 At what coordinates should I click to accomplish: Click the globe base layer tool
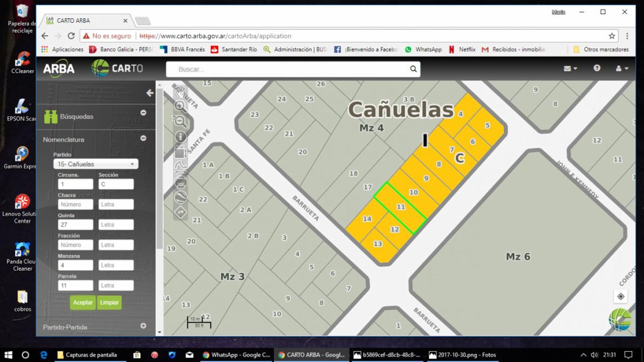tap(180, 197)
